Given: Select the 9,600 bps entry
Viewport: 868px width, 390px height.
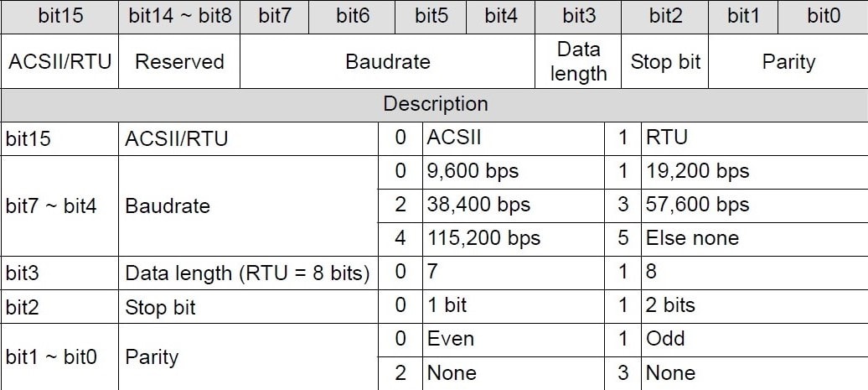Looking at the screenshot, I should click(x=513, y=172).
